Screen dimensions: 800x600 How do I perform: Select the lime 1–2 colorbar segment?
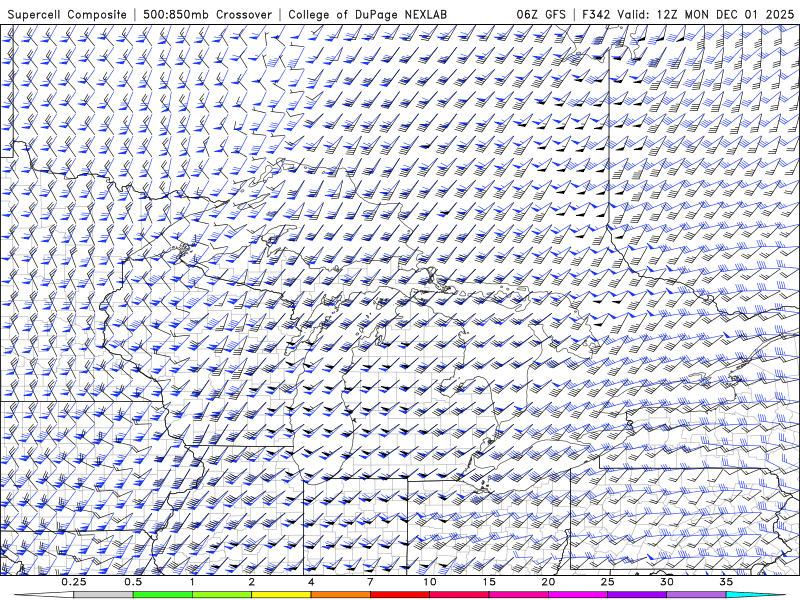click(x=222, y=595)
